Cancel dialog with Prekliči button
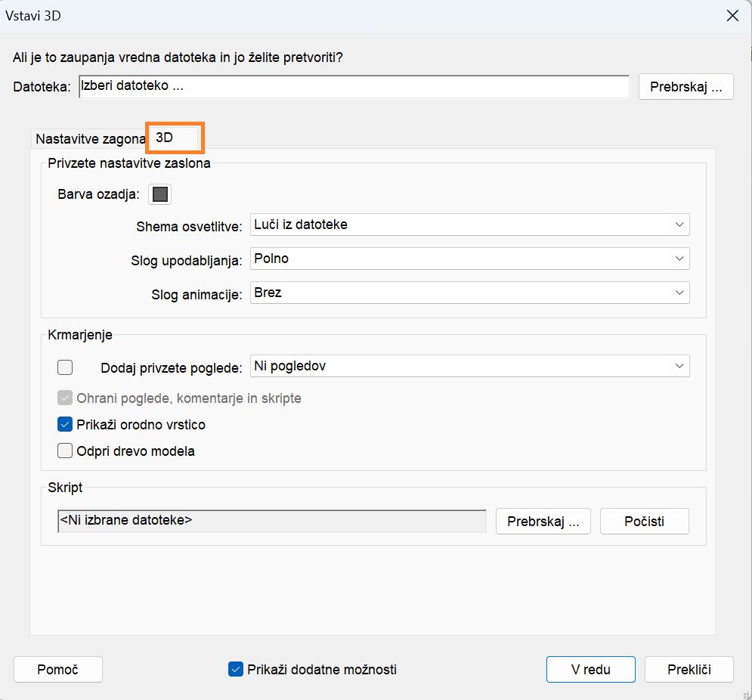The width and height of the screenshot is (752, 700). [689, 669]
